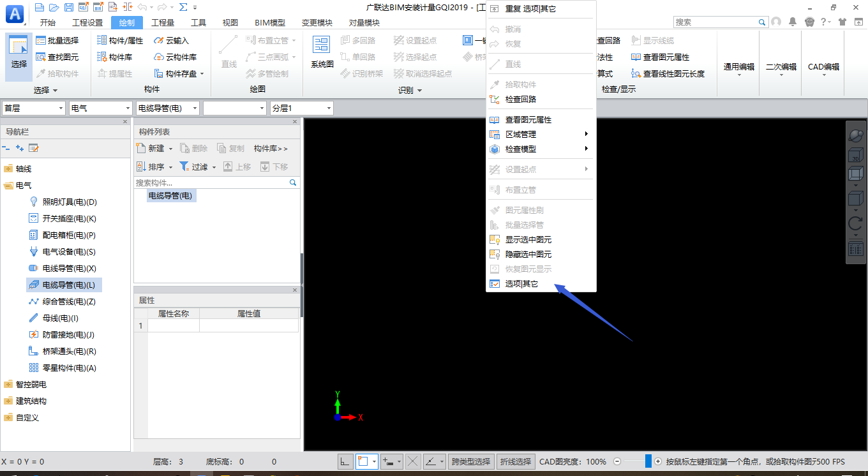Click the 排序 sort button

coord(151,167)
